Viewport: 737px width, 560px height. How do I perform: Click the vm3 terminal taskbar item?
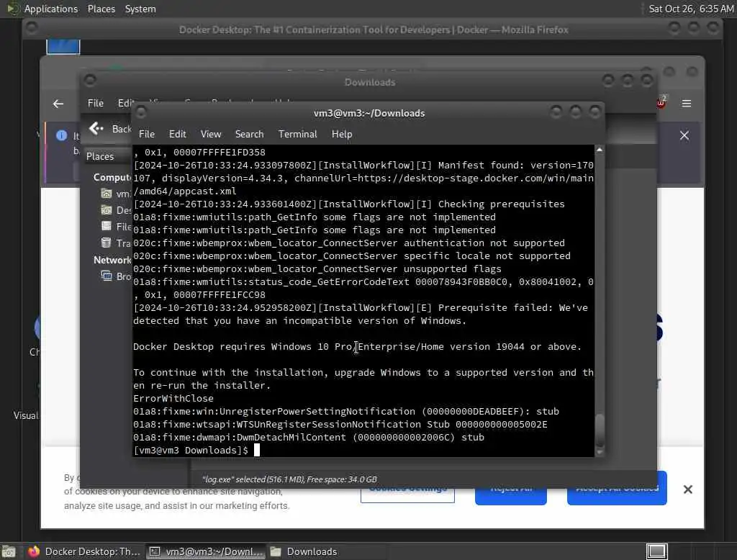[x=205, y=551]
